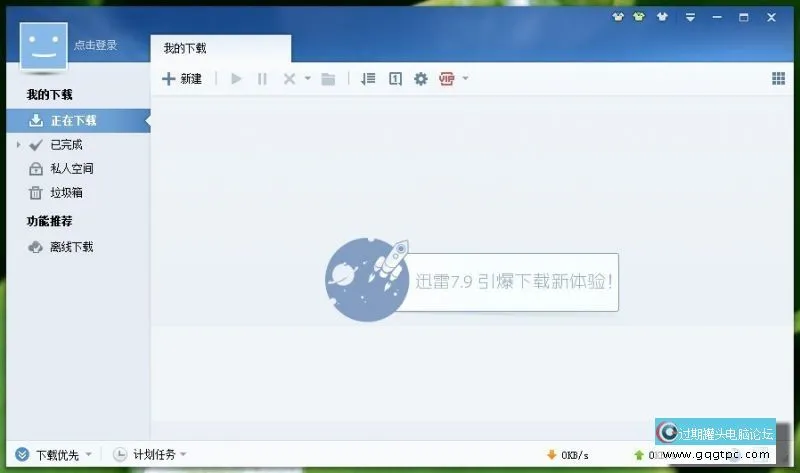Viewport: 800px width, 473px height.
Task: Click the third shirt icon in title bar
Action: 662,17
